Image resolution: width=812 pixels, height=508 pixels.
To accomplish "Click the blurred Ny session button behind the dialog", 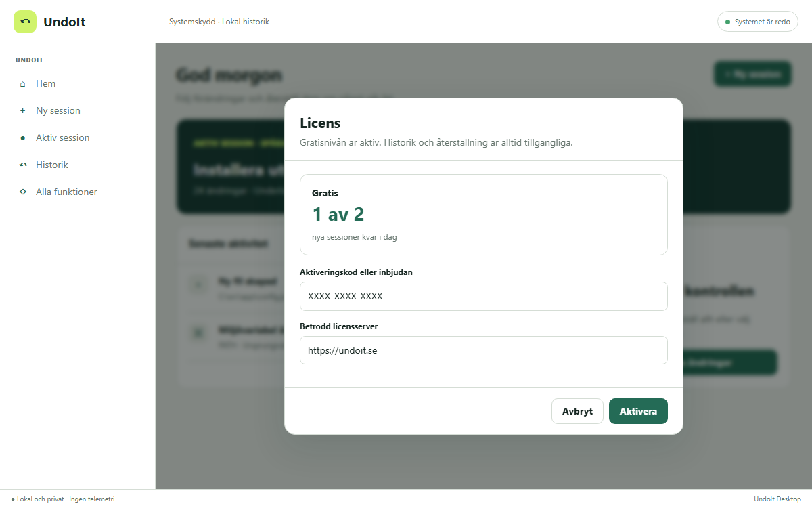I will pyautogui.click(x=752, y=75).
